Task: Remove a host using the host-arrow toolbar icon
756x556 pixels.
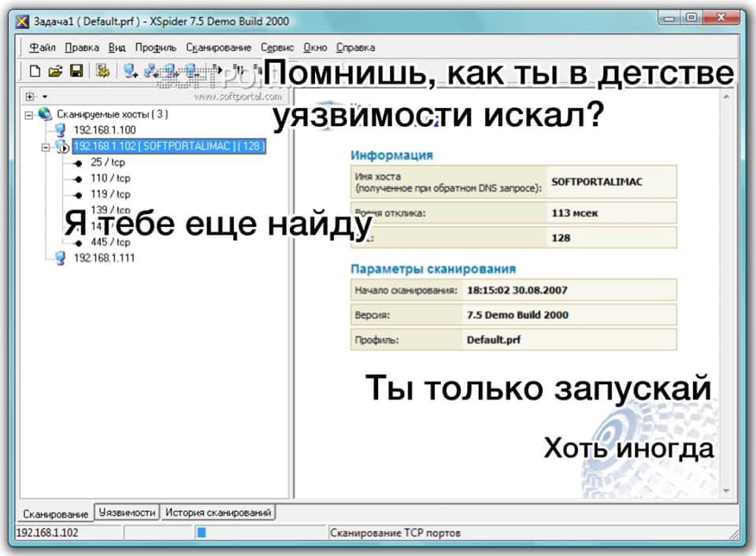Action: click(x=151, y=71)
